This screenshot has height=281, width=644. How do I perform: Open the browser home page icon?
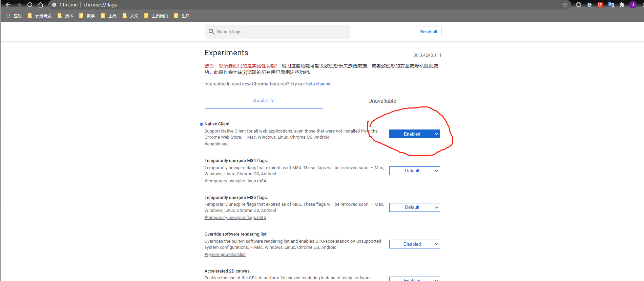(41, 5)
